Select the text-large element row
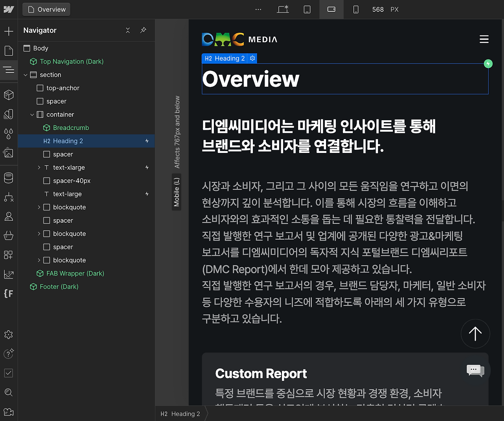Viewport: 504px width, 421px height. point(86,194)
